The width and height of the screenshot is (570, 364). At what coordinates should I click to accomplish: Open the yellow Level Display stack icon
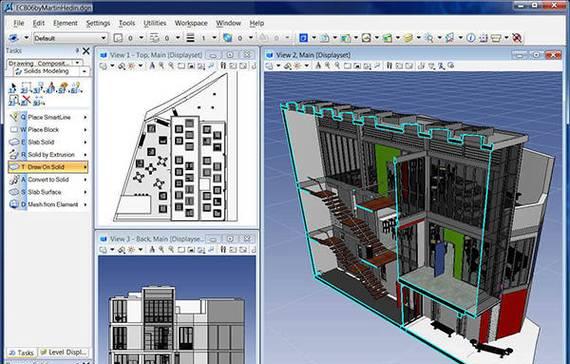tap(409, 38)
